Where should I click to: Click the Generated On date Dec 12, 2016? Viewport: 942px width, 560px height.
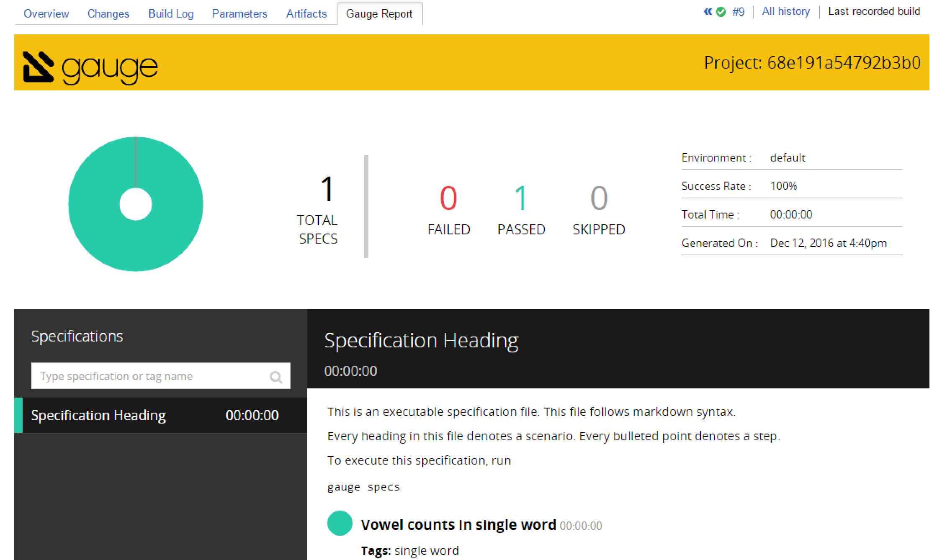point(828,243)
